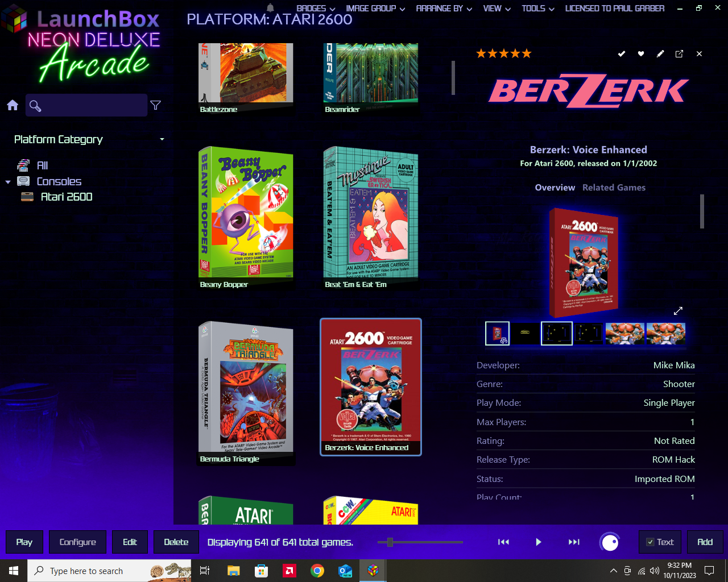
Task: Close the game details panel
Action: click(699, 53)
